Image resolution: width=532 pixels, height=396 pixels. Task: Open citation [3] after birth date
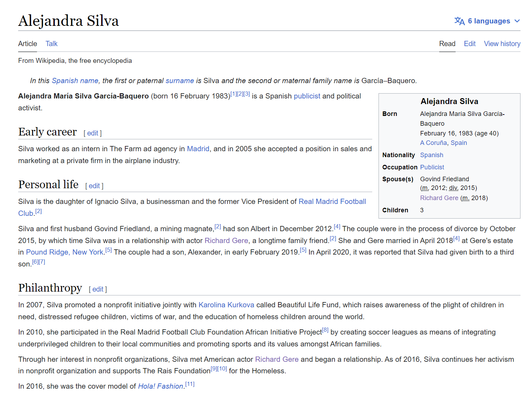coord(247,94)
